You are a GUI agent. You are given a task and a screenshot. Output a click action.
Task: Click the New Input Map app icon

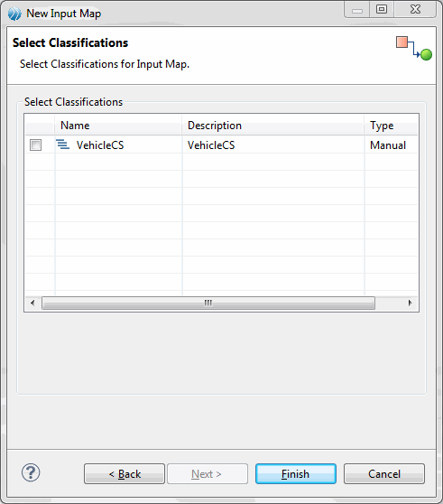coord(14,14)
